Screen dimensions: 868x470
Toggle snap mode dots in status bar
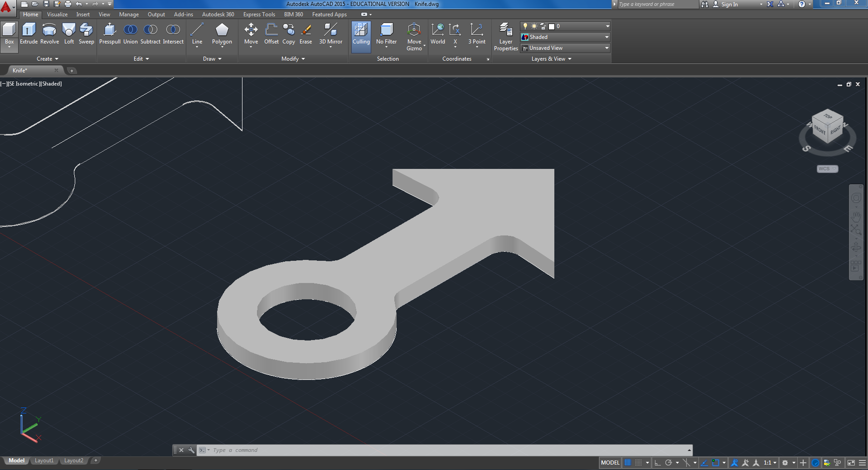point(638,463)
